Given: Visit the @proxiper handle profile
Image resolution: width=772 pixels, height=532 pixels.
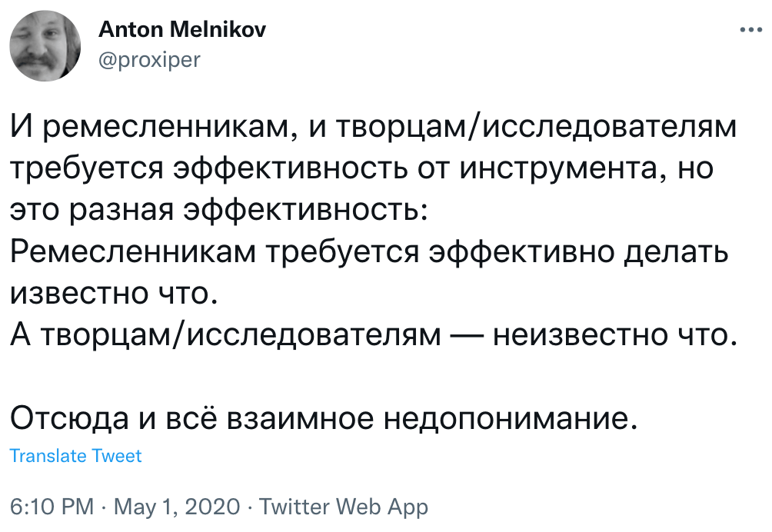Looking at the screenshot, I should [x=149, y=59].
